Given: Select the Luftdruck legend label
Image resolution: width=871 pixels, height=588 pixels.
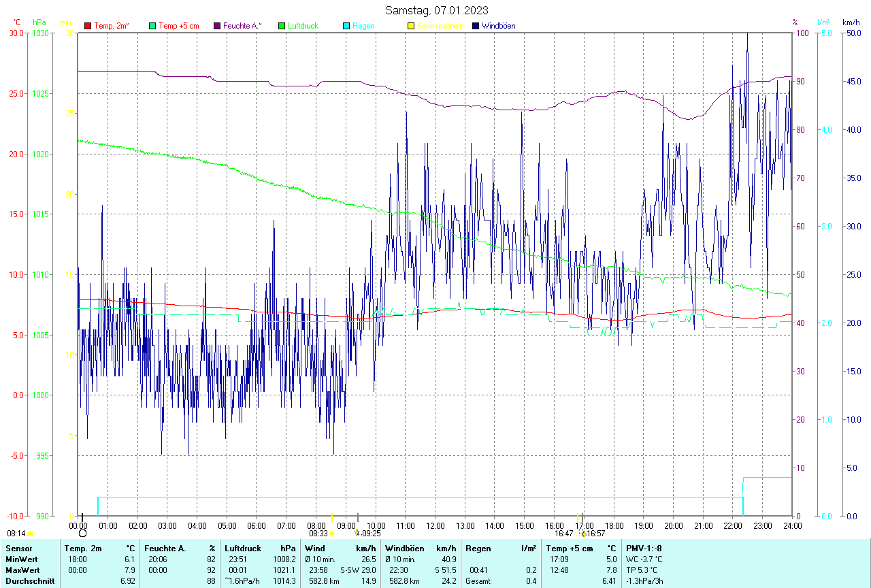Looking at the screenshot, I should point(303,26).
